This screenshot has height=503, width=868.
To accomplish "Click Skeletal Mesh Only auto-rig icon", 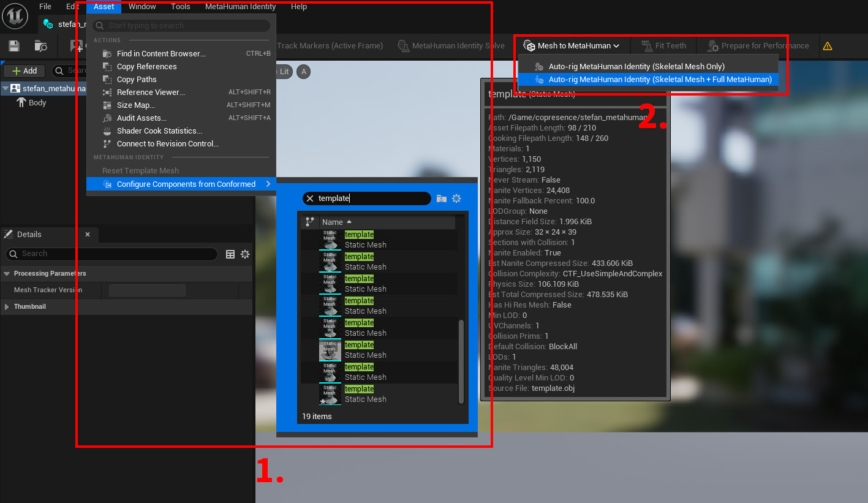I will 539,67.
